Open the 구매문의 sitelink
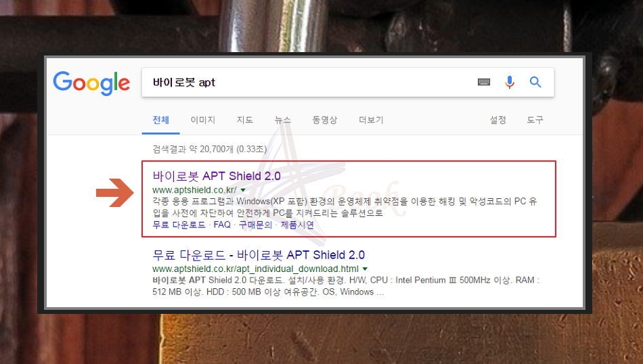The width and height of the screenshot is (643, 364). [255, 225]
